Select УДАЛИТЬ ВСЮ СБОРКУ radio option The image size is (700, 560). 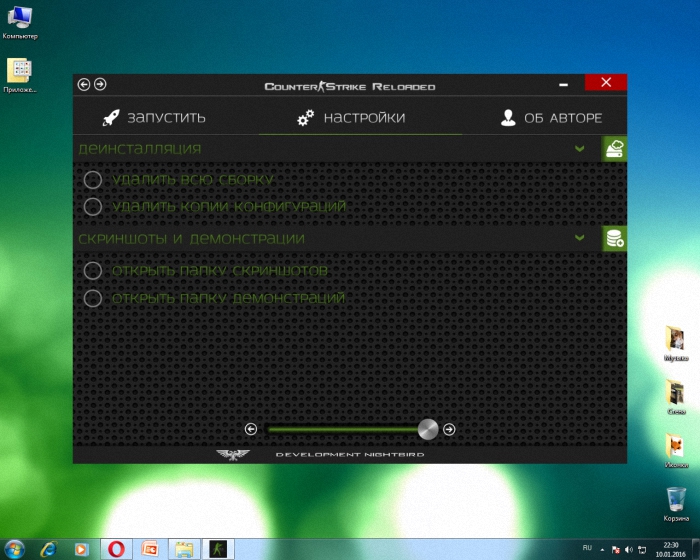[93, 180]
